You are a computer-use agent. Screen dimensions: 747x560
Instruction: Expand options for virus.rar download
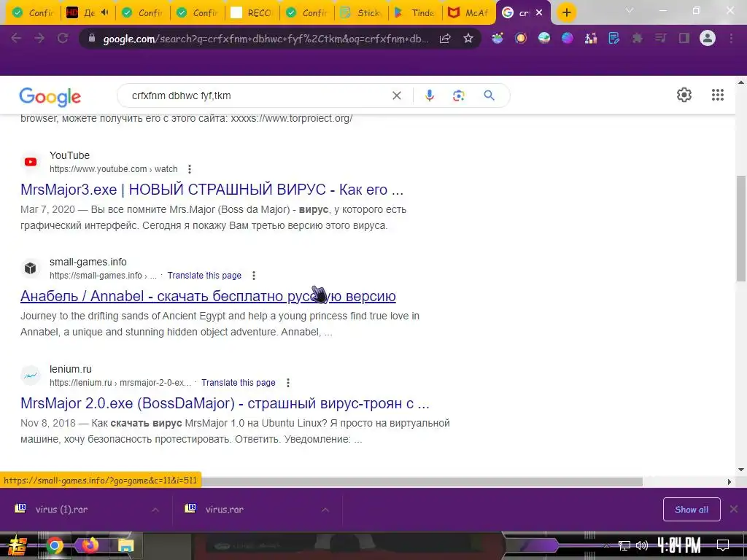(x=325, y=510)
